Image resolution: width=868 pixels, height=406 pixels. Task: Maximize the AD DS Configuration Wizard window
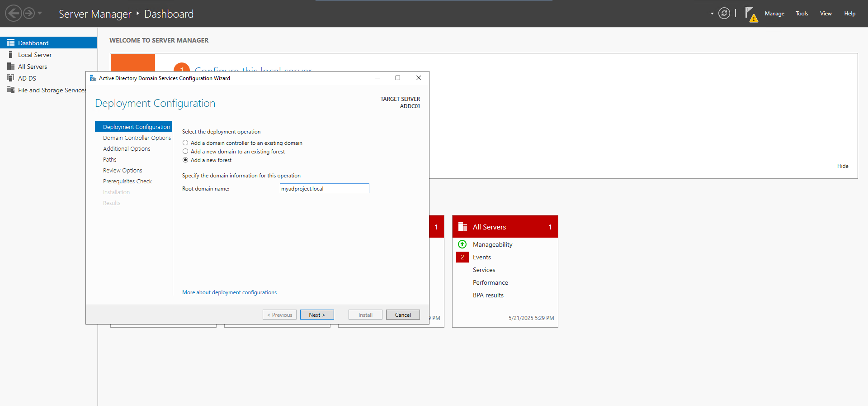[x=398, y=78]
